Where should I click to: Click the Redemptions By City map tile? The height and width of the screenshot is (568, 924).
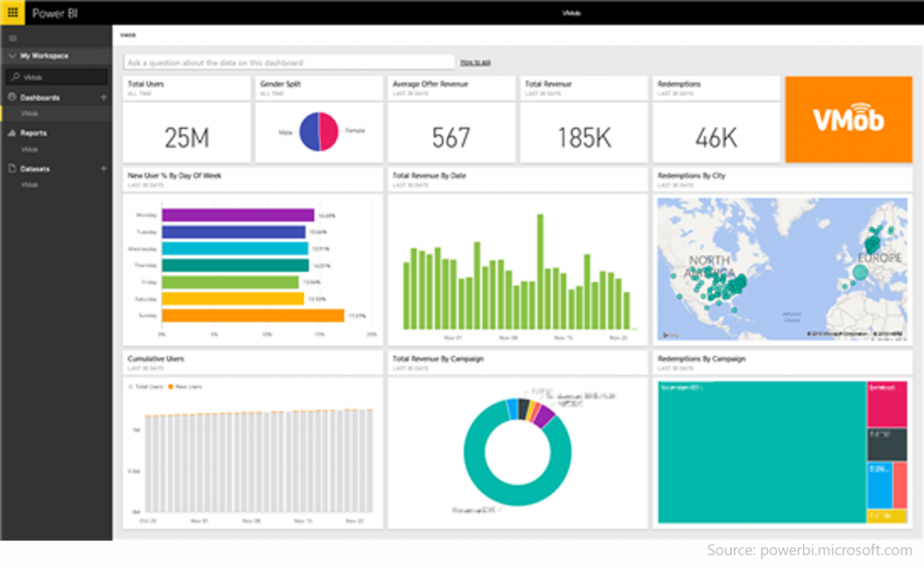[781, 269]
